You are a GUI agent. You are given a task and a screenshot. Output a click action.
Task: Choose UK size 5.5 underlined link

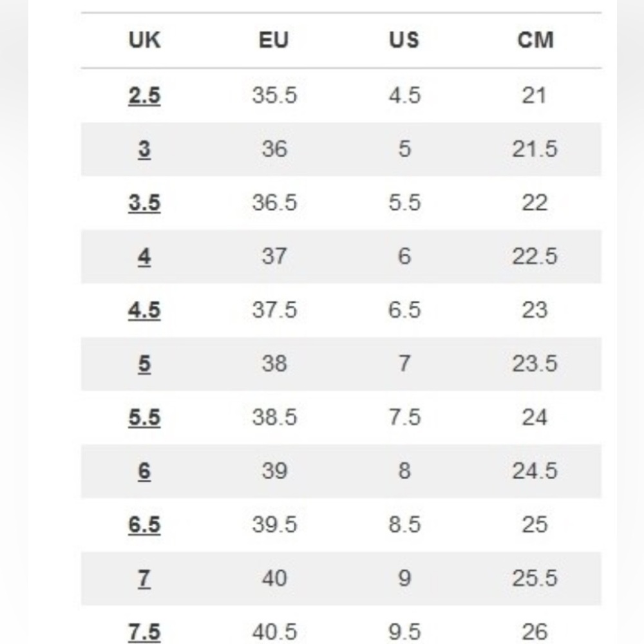point(144,418)
